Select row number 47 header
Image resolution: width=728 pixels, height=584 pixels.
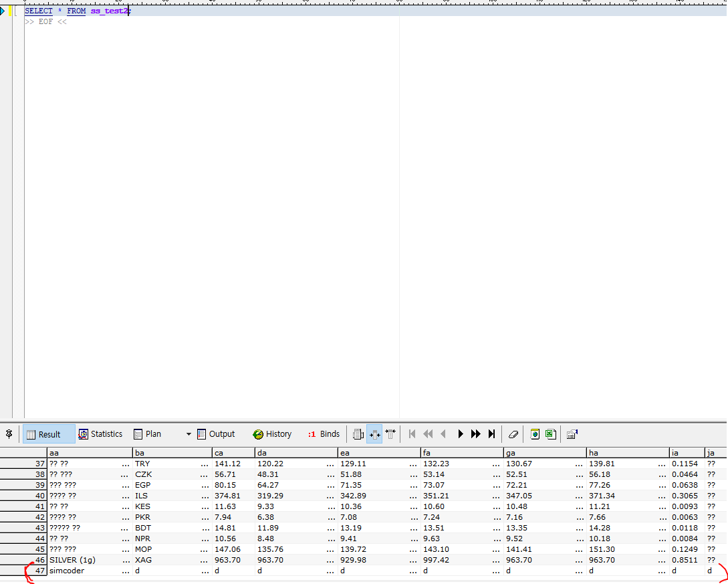[x=23, y=571]
